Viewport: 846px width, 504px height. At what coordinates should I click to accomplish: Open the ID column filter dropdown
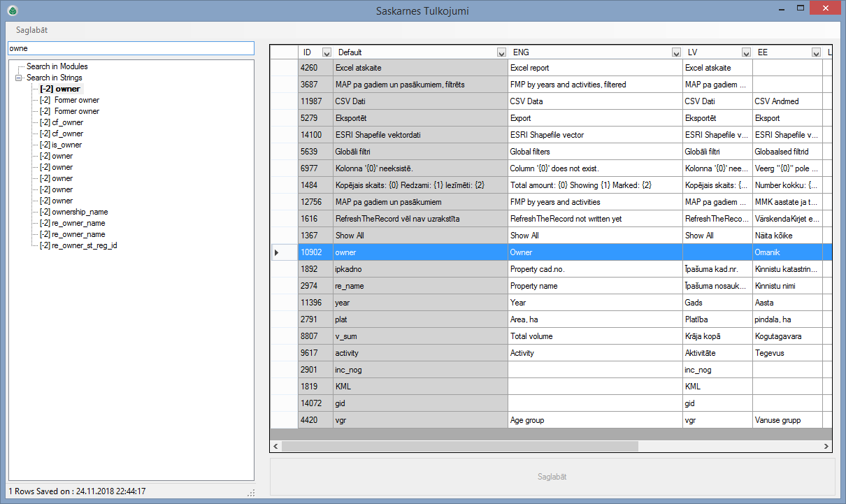tap(327, 52)
